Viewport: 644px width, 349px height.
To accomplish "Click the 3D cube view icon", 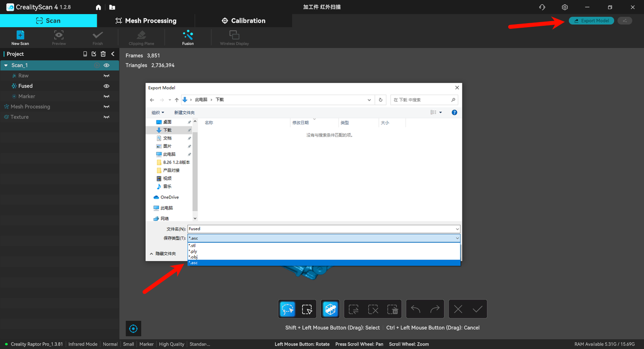I will (x=331, y=309).
